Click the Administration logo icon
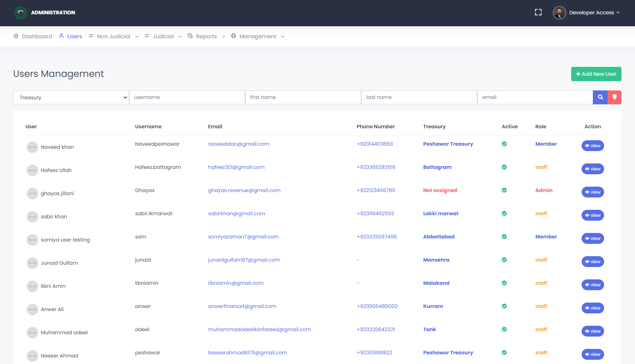The image size is (635, 364). point(20,13)
